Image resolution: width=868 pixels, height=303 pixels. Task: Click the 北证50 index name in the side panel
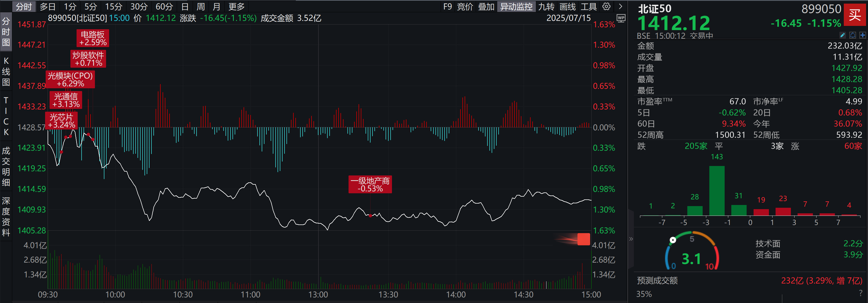click(654, 8)
